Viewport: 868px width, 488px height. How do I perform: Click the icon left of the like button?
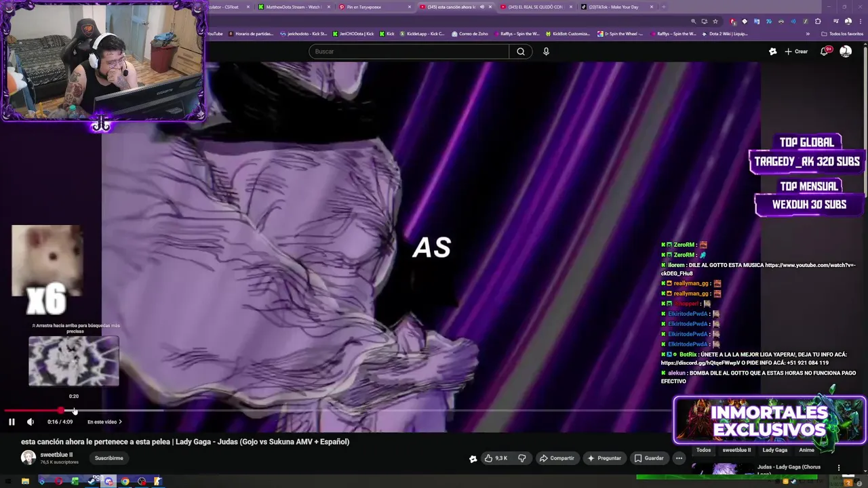point(473,459)
